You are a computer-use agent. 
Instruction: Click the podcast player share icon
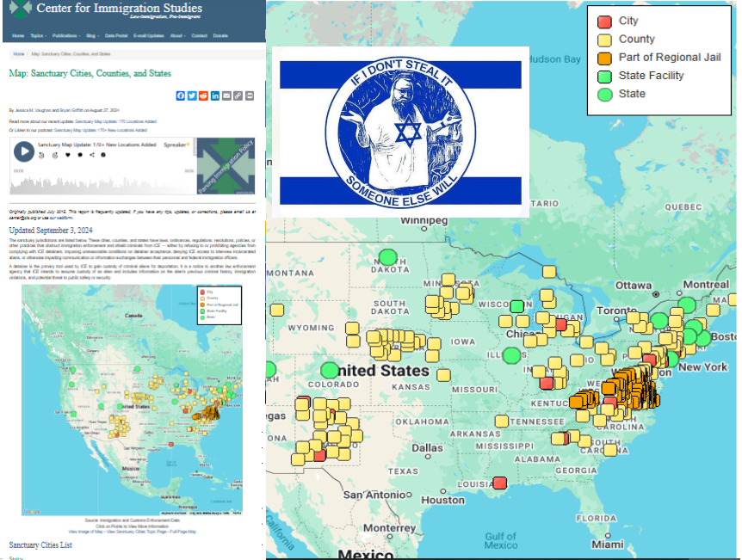tap(92, 155)
